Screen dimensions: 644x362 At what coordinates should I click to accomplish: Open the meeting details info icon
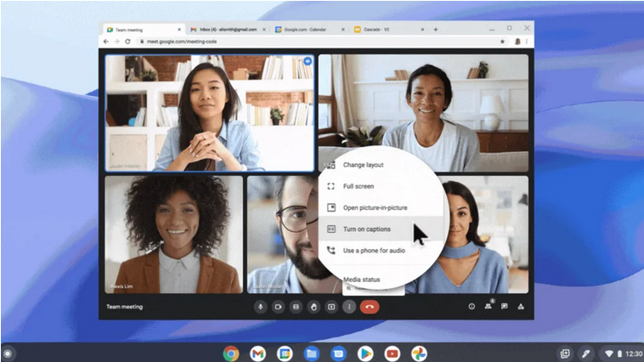tap(472, 307)
